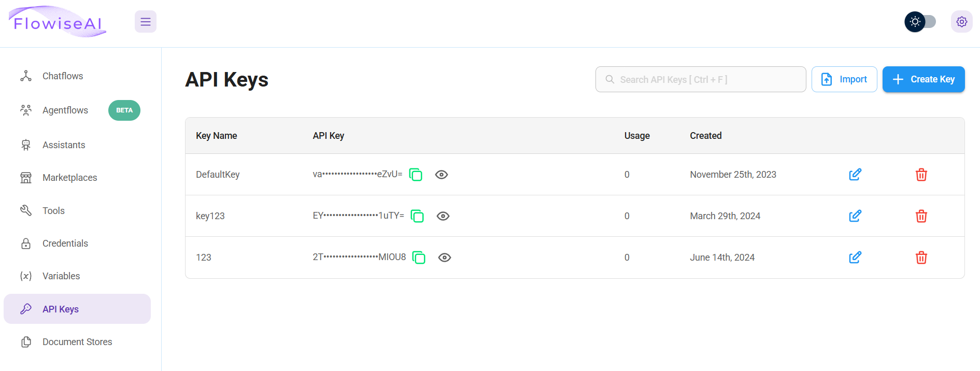This screenshot has height=371, width=980.
Task: Copy the DefaultKey API key
Action: [416, 175]
